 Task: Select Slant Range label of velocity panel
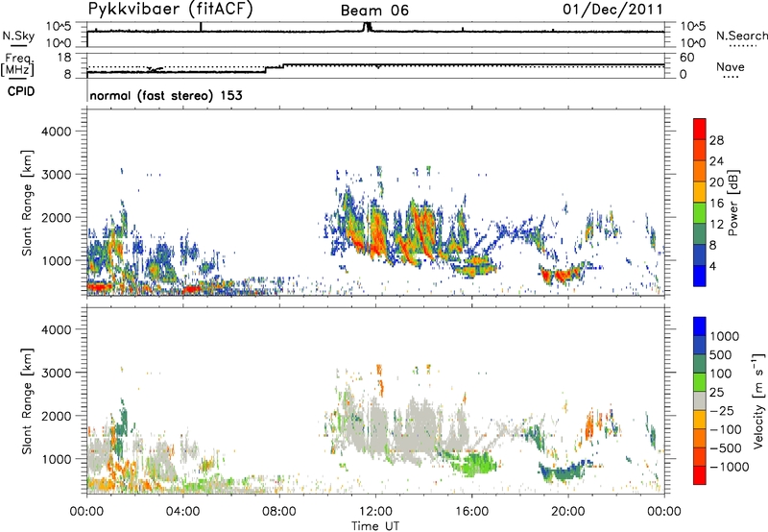(x=27, y=401)
